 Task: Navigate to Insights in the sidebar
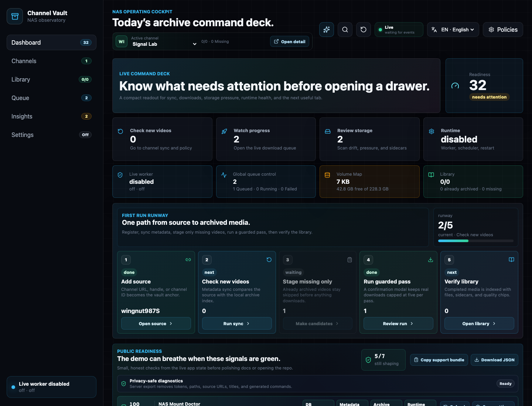click(x=51, y=116)
